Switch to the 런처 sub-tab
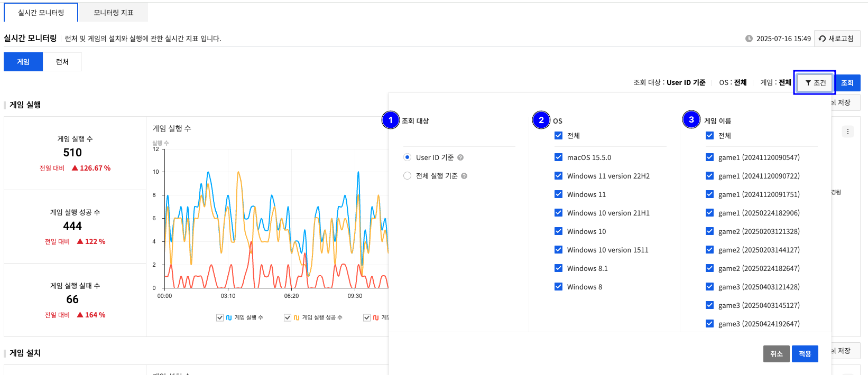This screenshot has width=868, height=375. pyautogui.click(x=62, y=62)
